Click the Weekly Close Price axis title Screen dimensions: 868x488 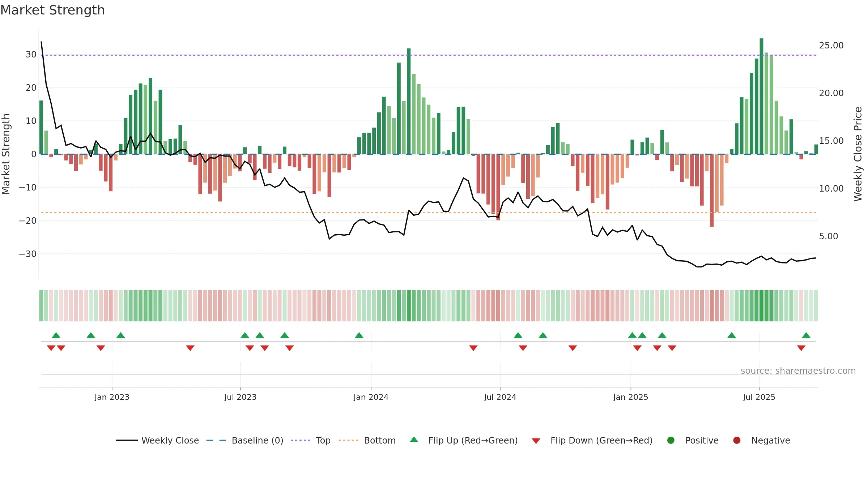858,154
